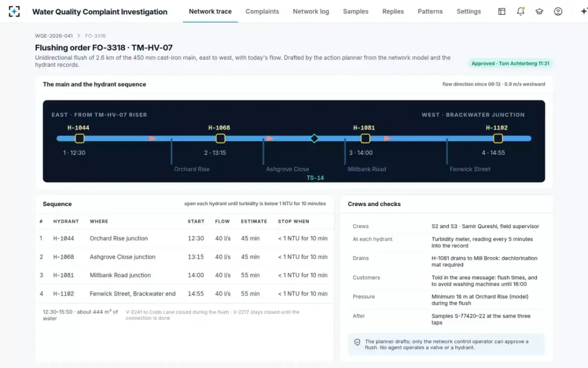Click the graduation cap help icon

pyautogui.click(x=539, y=11)
